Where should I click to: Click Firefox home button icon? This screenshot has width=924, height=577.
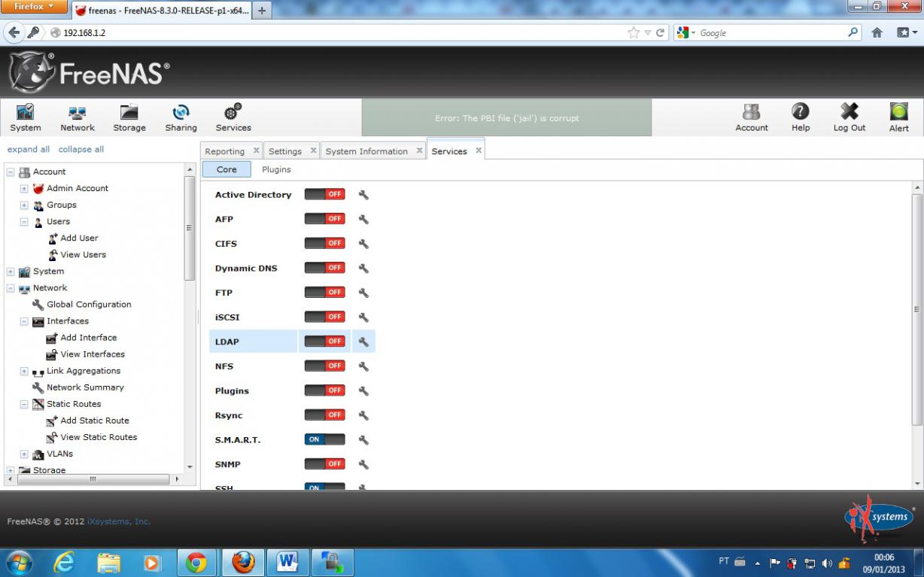(x=877, y=33)
